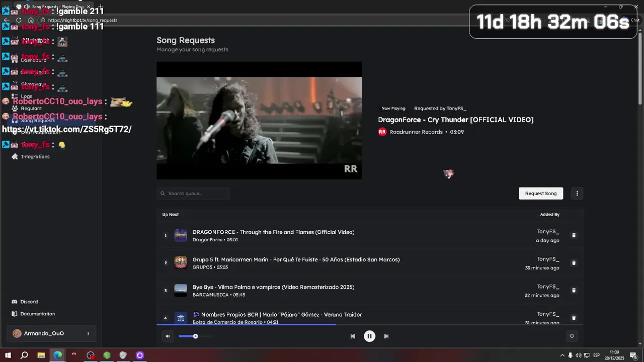This screenshot has width=644, height=362.
Task: Click the browser home icon
Action: click(x=31, y=20)
